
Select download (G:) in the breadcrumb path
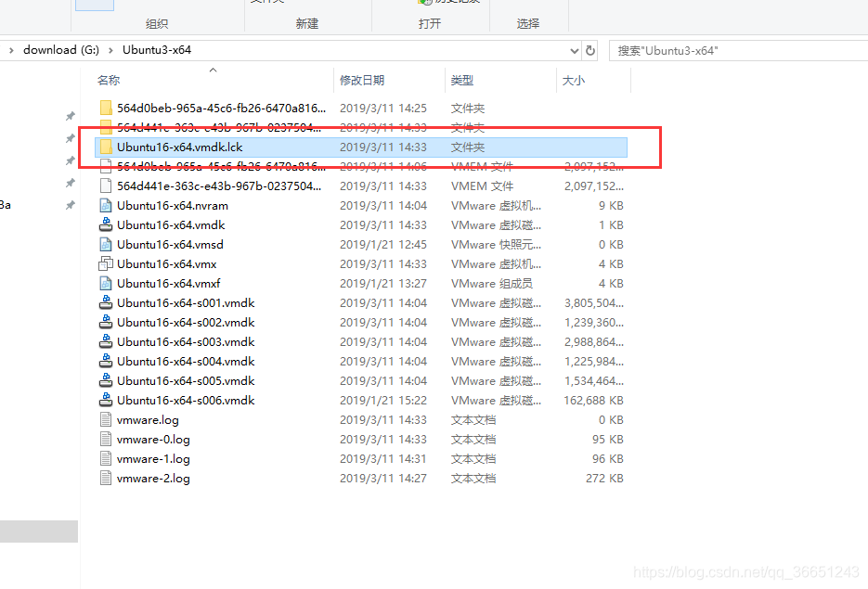tap(61, 50)
